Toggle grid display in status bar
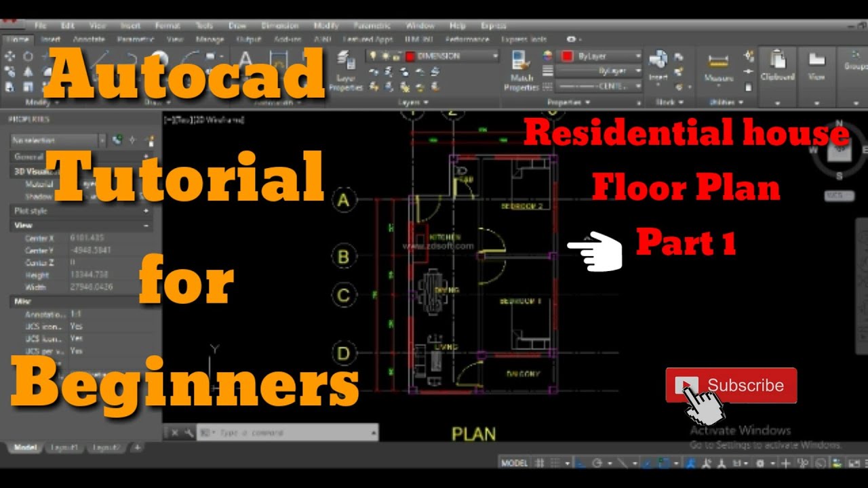 tap(540, 464)
